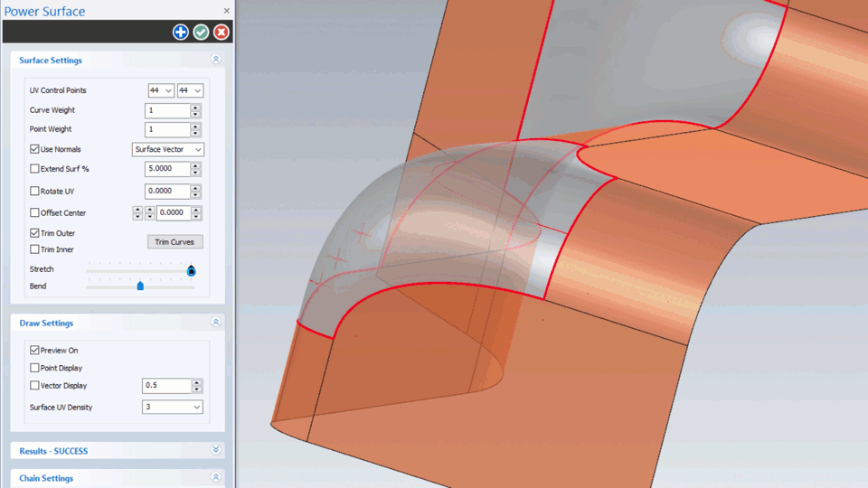Enable the Extend Surf % checkbox

[x=35, y=169]
